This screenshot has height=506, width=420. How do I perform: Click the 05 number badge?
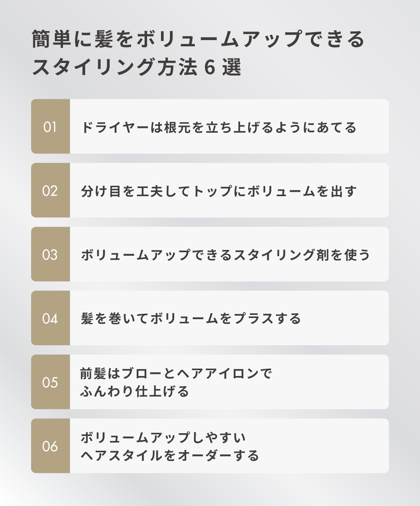coord(50,382)
